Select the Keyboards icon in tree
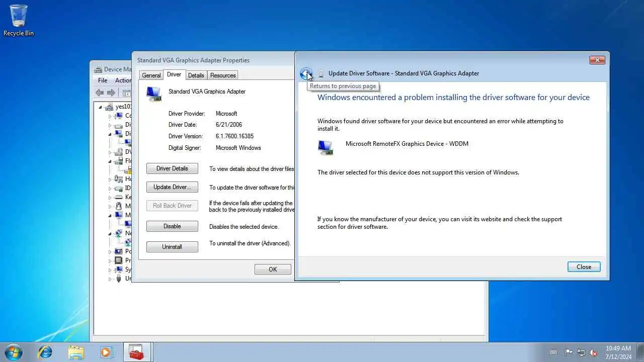644x362 pixels. coord(118,197)
